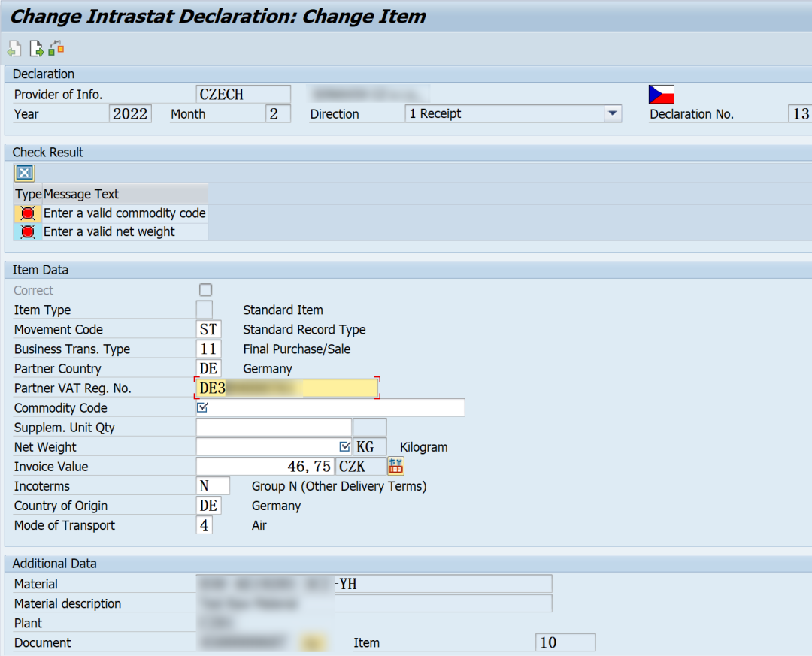Click the required-entry mark in Net Weight
The image size is (812, 656).
(x=345, y=446)
